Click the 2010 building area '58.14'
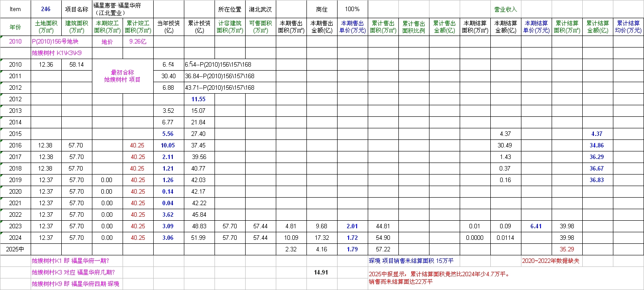 [77, 65]
